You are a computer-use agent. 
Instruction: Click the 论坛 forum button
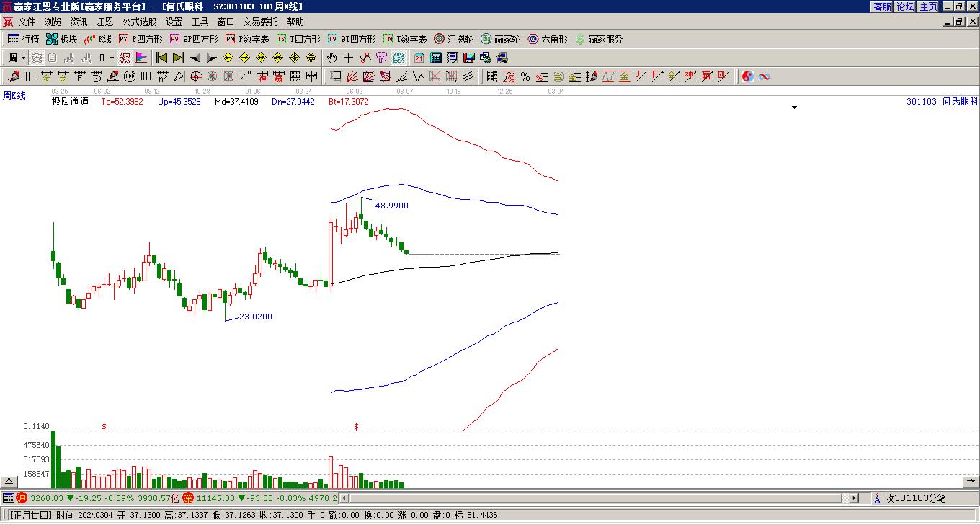pos(905,6)
